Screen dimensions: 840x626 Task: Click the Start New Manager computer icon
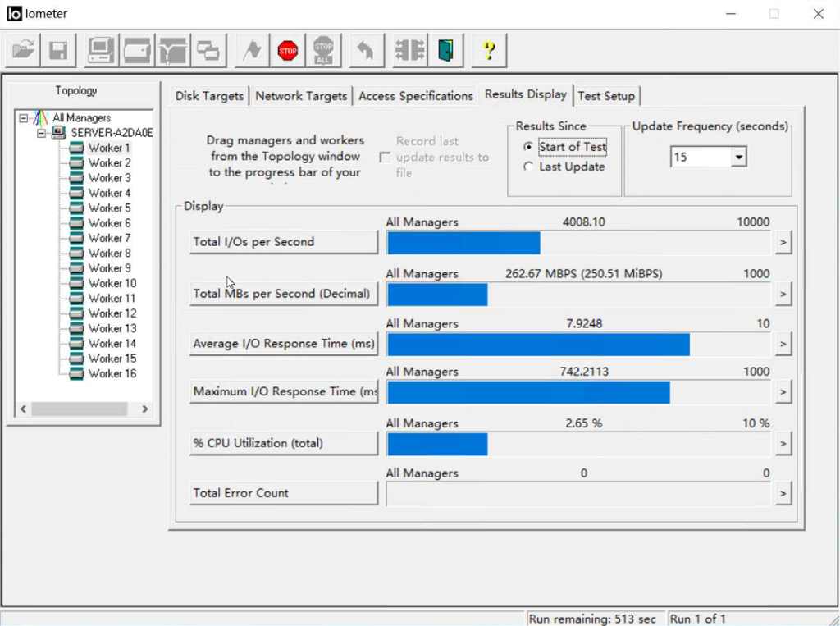click(102, 51)
